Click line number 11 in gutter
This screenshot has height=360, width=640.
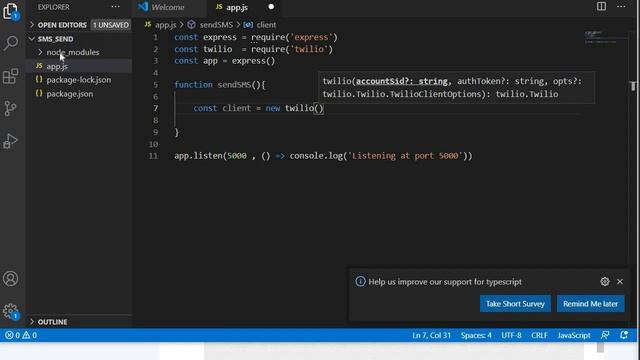153,156
